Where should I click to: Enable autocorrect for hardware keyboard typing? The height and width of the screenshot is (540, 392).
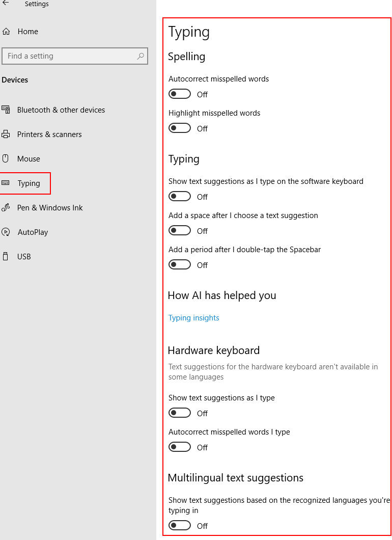(x=179, y=447)
